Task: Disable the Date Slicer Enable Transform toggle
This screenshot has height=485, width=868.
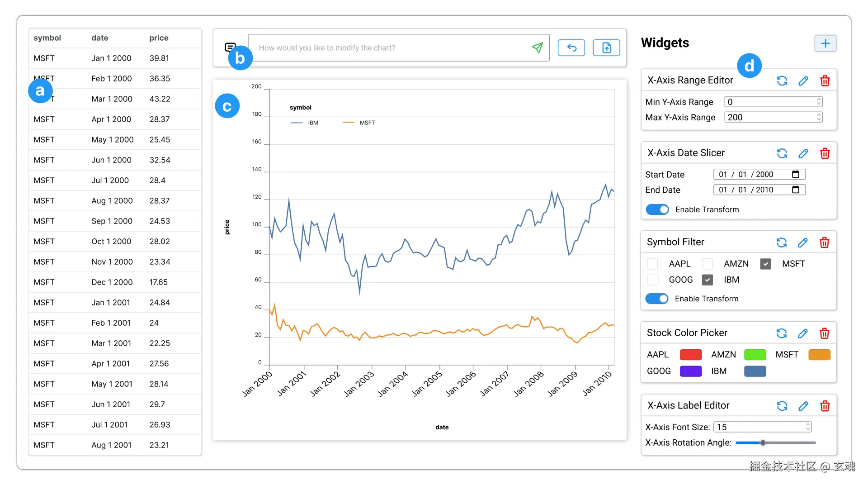Action: click(x=657, y=209)
